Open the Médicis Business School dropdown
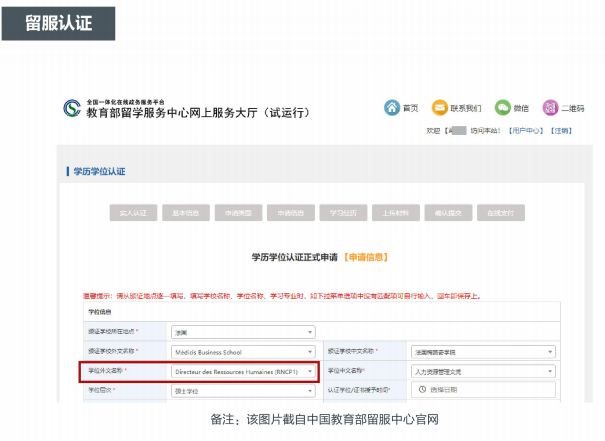605x441 pixels. click(243, 352)
